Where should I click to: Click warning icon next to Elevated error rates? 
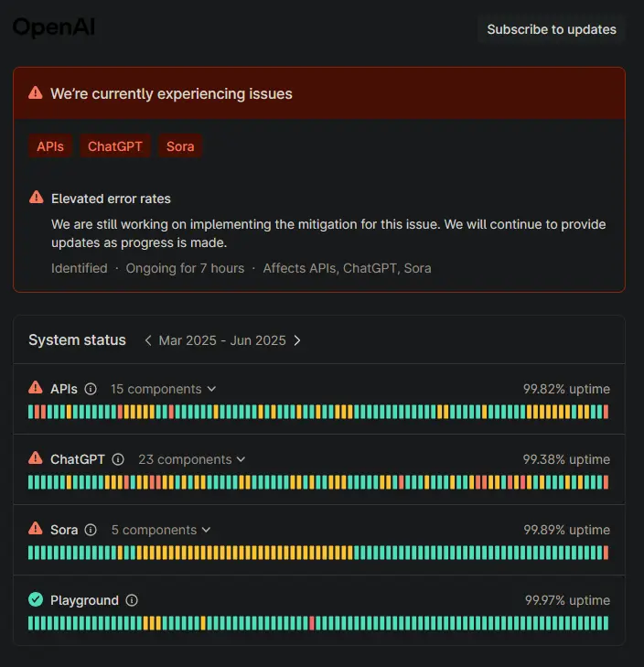[x=37, y=198]
